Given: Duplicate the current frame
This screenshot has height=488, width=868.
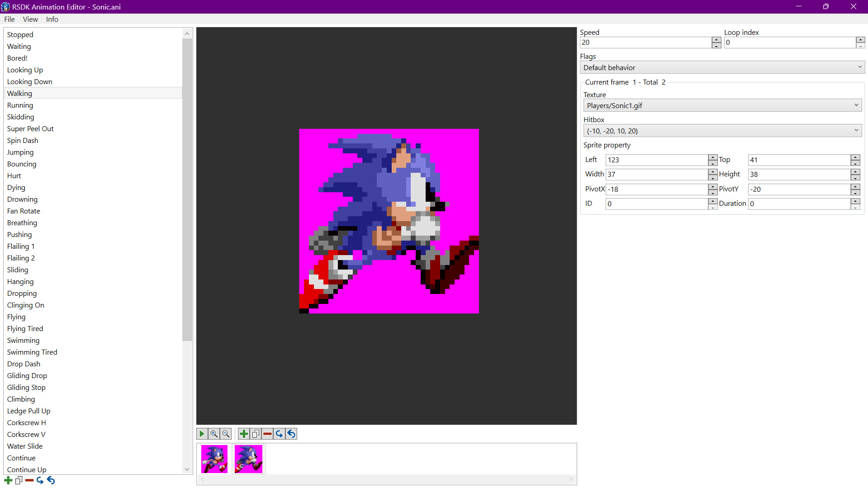Looking at the screenshot, I should 256,433.
